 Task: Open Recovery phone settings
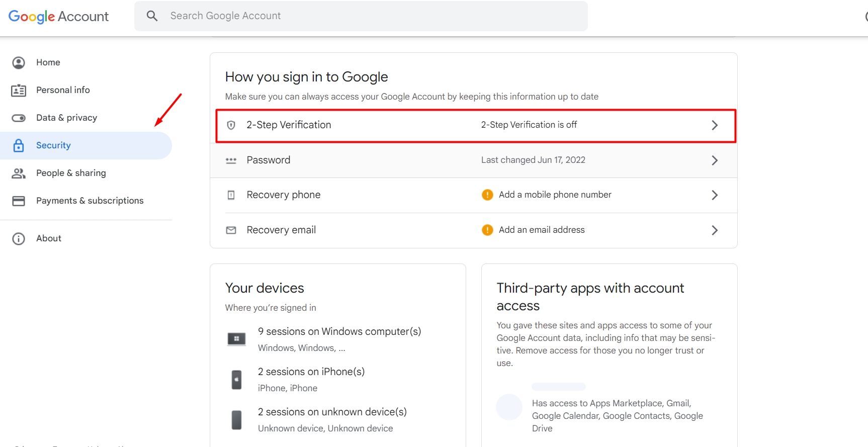[474, 195]
